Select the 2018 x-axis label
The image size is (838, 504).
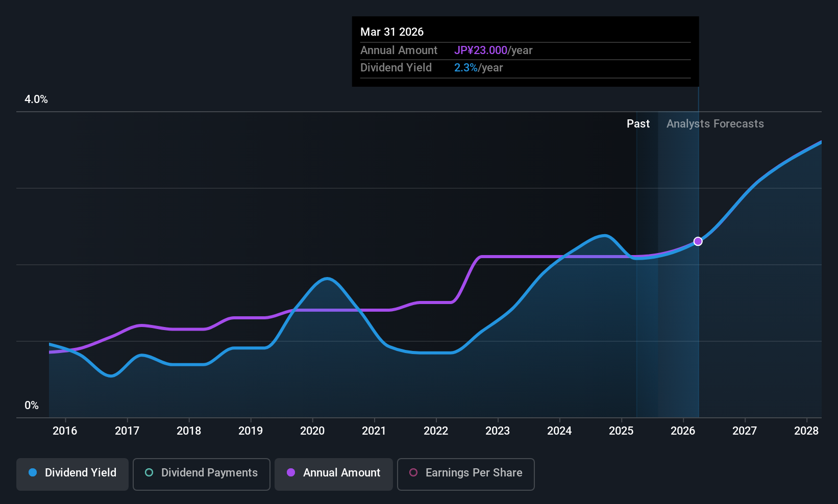tap(189, 431)
